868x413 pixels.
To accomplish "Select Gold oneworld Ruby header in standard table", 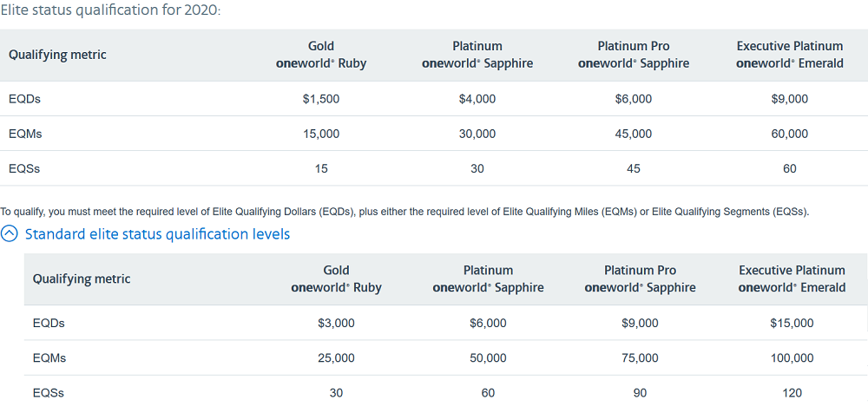I will pyautogui.click(x=336, y=279).
